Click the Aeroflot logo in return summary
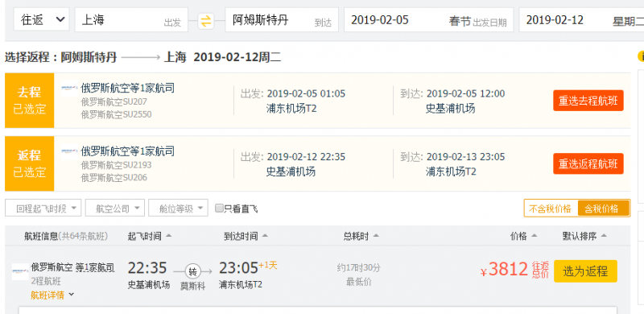Screen dimensions: 644x314 pos(69,151)
